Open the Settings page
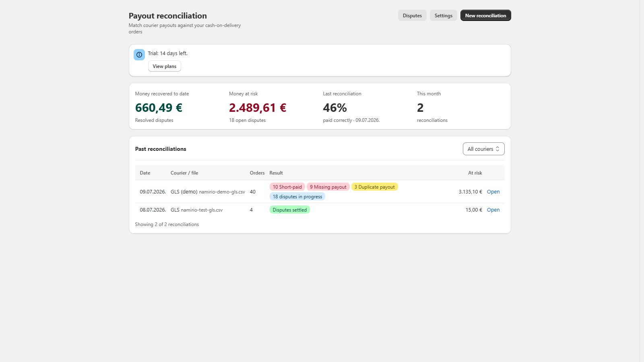The height and width of the screenshot is (362, 644). click(x=443, y=16)
